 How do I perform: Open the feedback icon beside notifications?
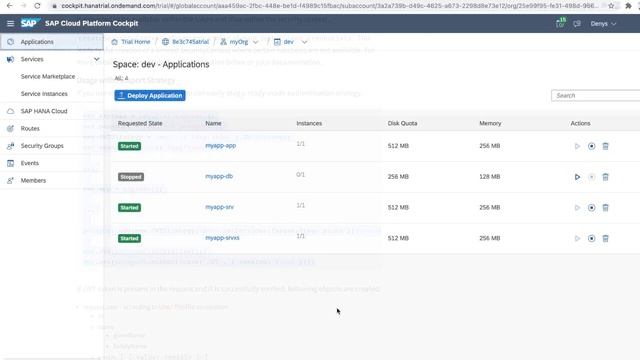coord(577,24)
